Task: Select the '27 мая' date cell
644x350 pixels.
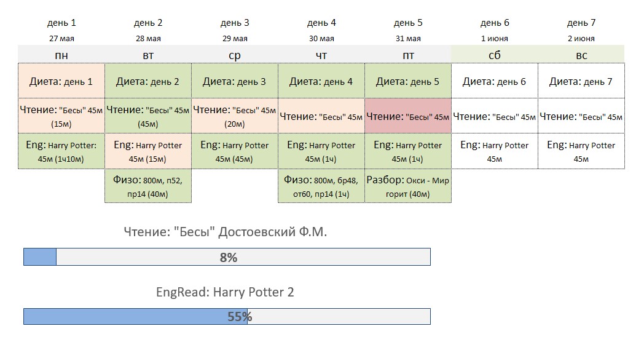Action: pos(61,39)
